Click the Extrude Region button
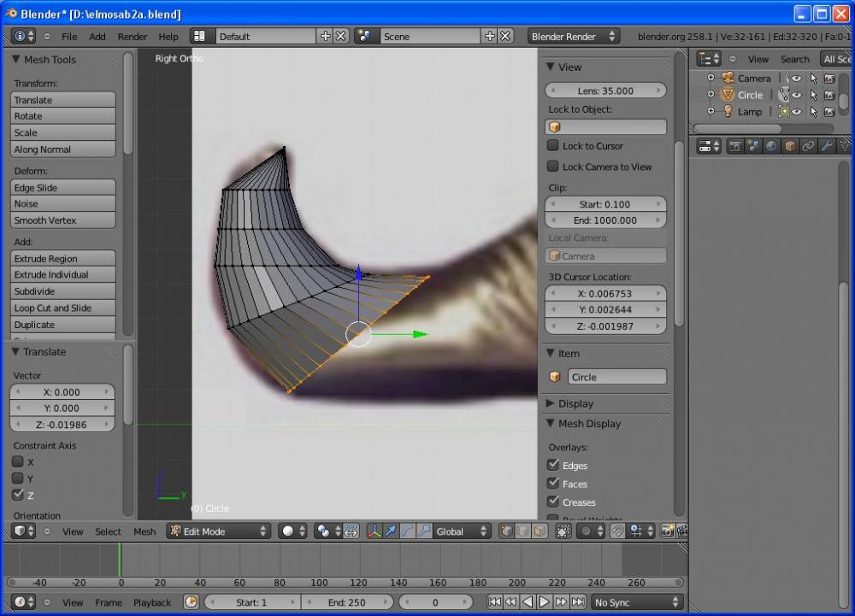Viewport: 855px width, 616px height. click(63, 259)
